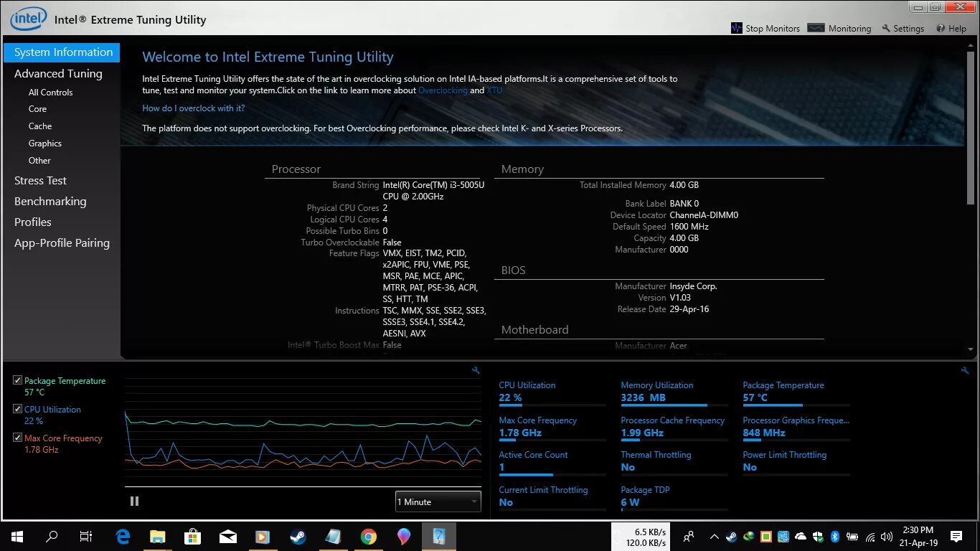This screenshot has width=980, height=551.
Task: Open graph settings wrench above chart
Action: pyautogui.click(x=476, y=370)
